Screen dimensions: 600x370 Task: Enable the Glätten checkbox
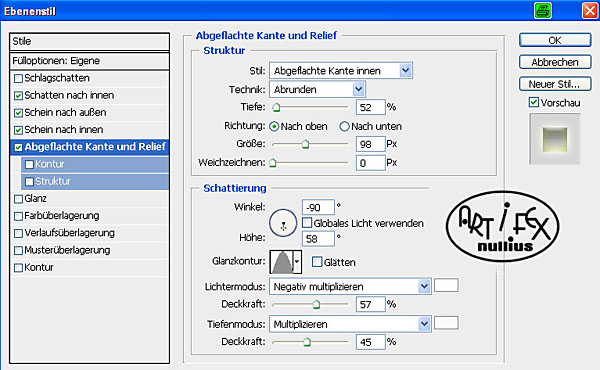tap(317, 262)
